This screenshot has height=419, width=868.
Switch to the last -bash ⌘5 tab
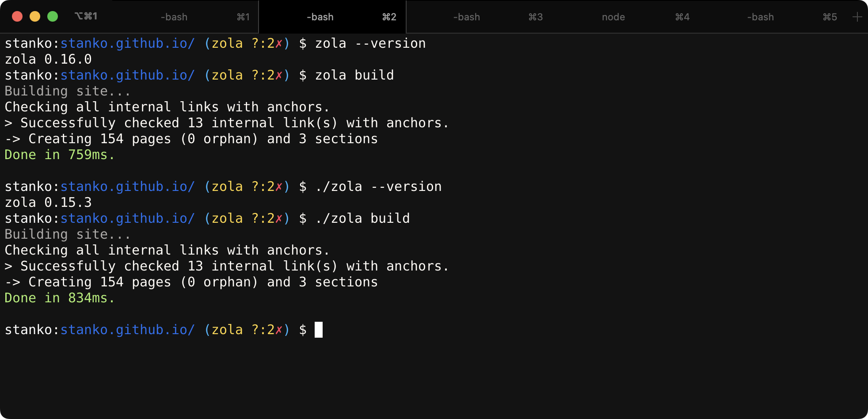coord(760,17)
